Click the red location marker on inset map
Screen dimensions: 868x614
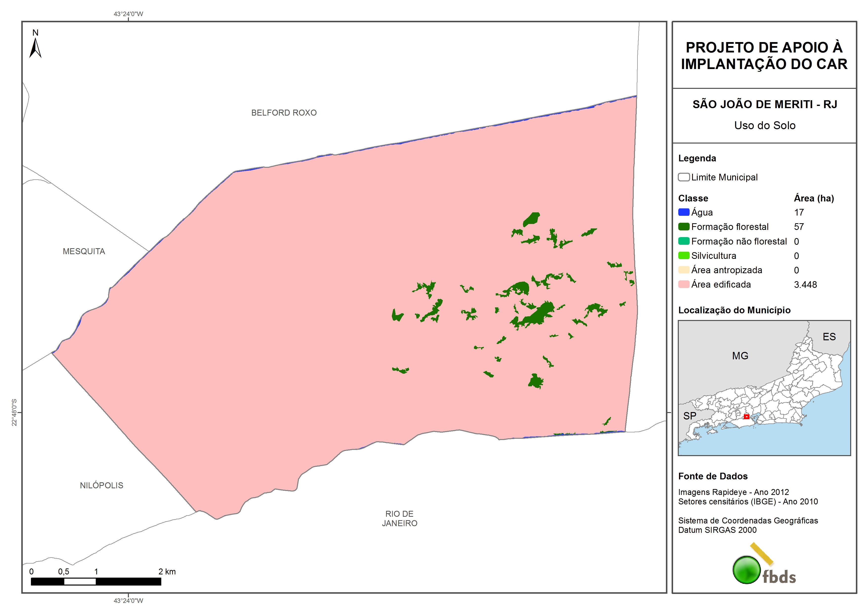746,417
